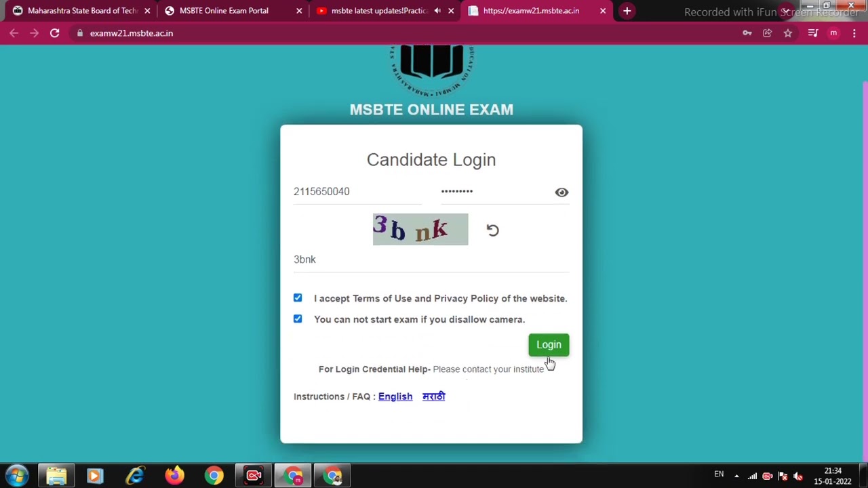This screenshot has width=868, height=488.
Task: Click the address bar URL examw21.msbte.ac.in
Action: [132, 33]
